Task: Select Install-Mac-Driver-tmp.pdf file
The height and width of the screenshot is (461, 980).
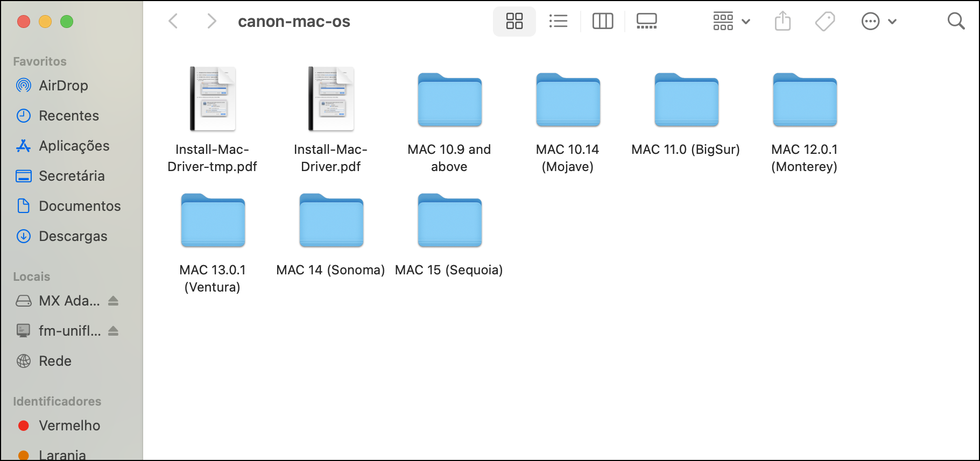Action: (213, 119)
